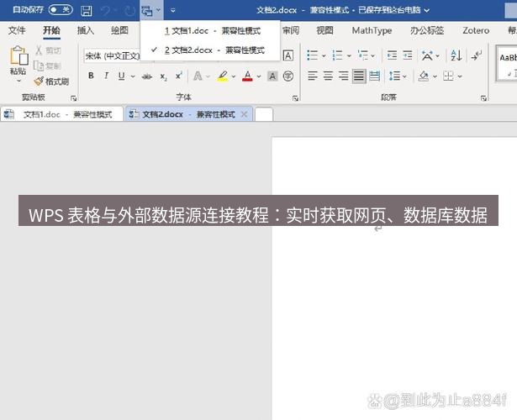Open Customize Quick Access Toolbar arrow
This screenshot has width=517, height=420.
(x=173, y=11)
